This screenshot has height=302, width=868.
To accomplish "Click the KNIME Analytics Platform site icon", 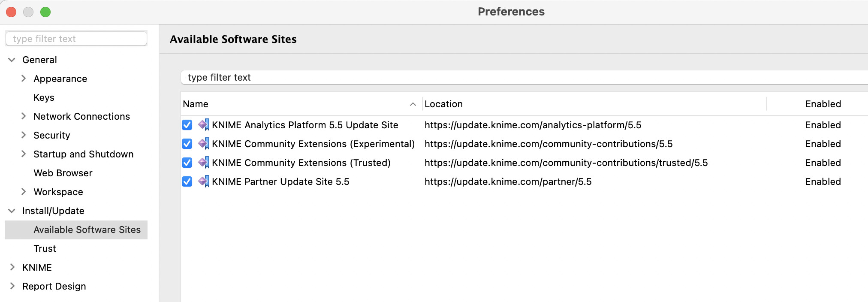I will tap(204, 125).
